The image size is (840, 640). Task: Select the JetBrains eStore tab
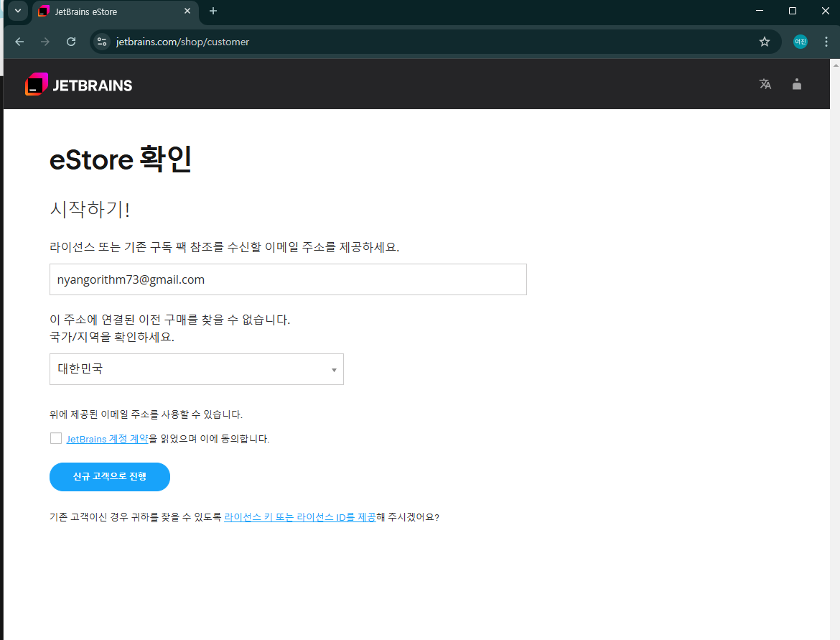(115, 11)
